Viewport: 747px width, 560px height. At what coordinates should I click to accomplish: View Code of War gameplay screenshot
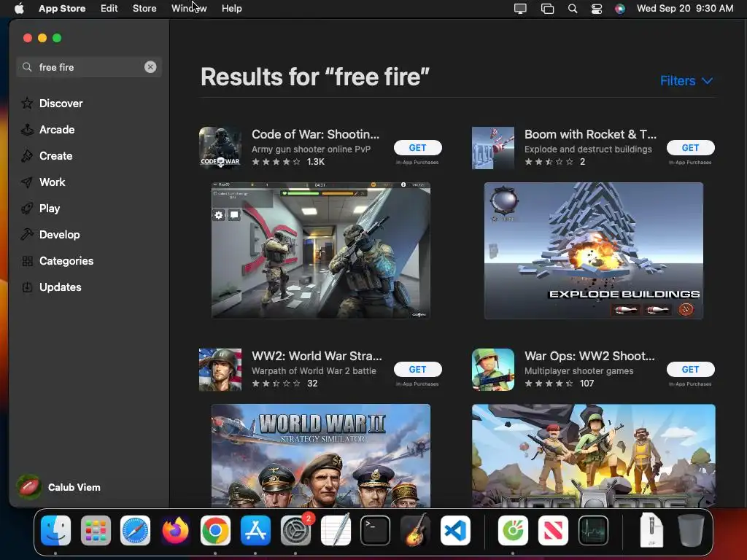tap(321, 251)
